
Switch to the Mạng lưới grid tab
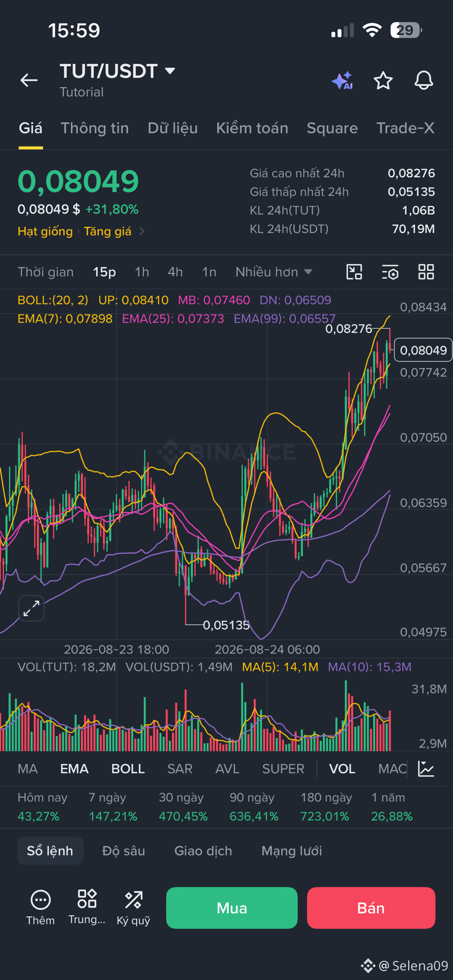pos(292,850)
